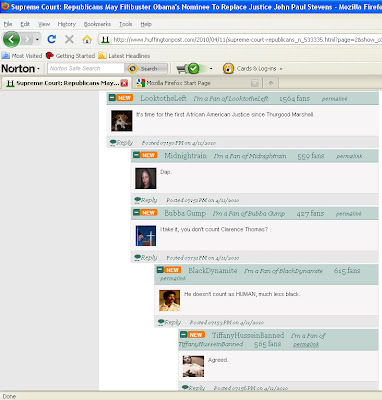Collapse the TiffanyHusseinBanned comment
Viewport: 382px width, 400px height.
point(184,334)
